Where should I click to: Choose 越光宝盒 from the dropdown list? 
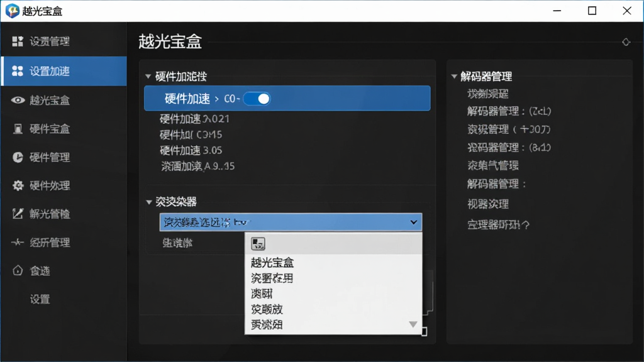click(272, 263)
